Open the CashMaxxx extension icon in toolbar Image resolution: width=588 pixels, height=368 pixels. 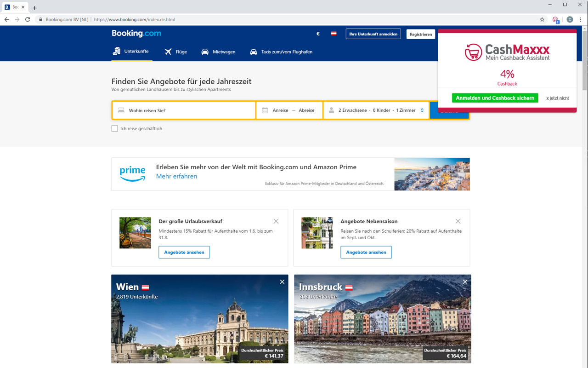click(x=556, y=20)
